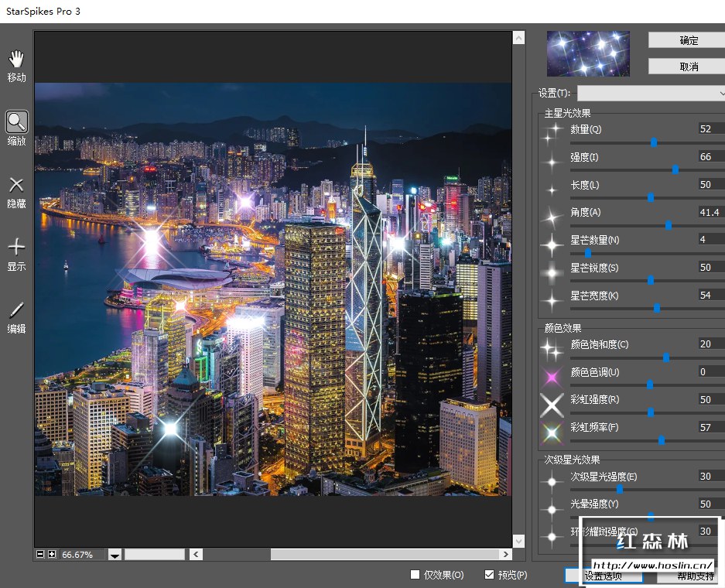Click the 彩虹频率(F) slider handle
Viewport: 725px width, 588px height.
[x=662, y=440]
